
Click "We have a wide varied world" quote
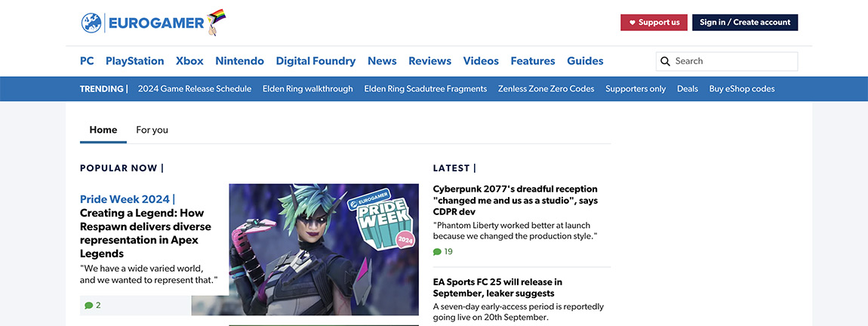click(149, 274)
